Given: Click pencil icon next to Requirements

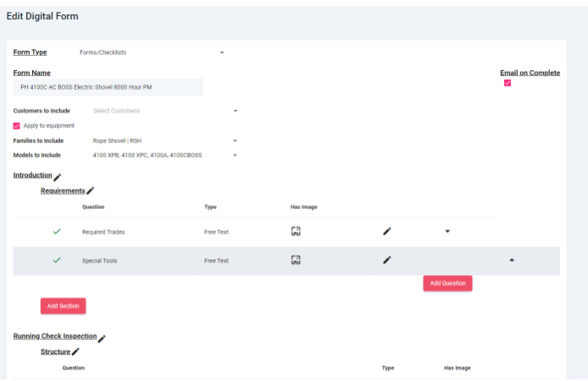Looking at the screenshot, I should pos(91,192).
